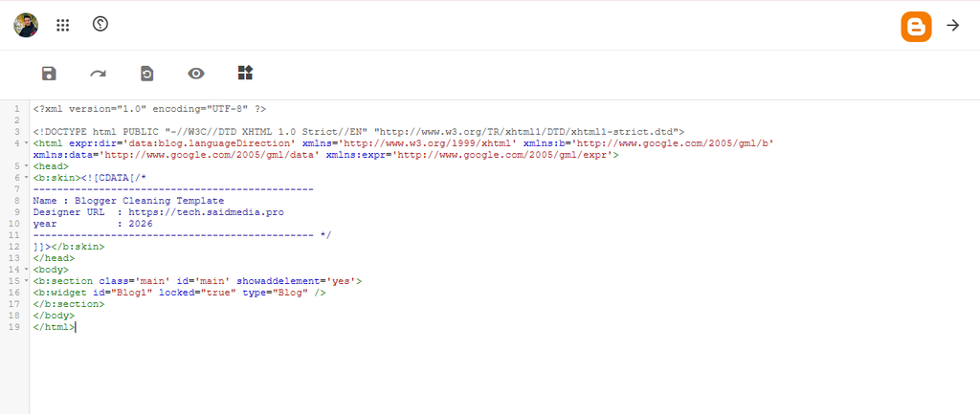Viewport: 980px width, 414px height.
Task: Click line number 19 in the gutter
Action: click(x=13, y=327)
